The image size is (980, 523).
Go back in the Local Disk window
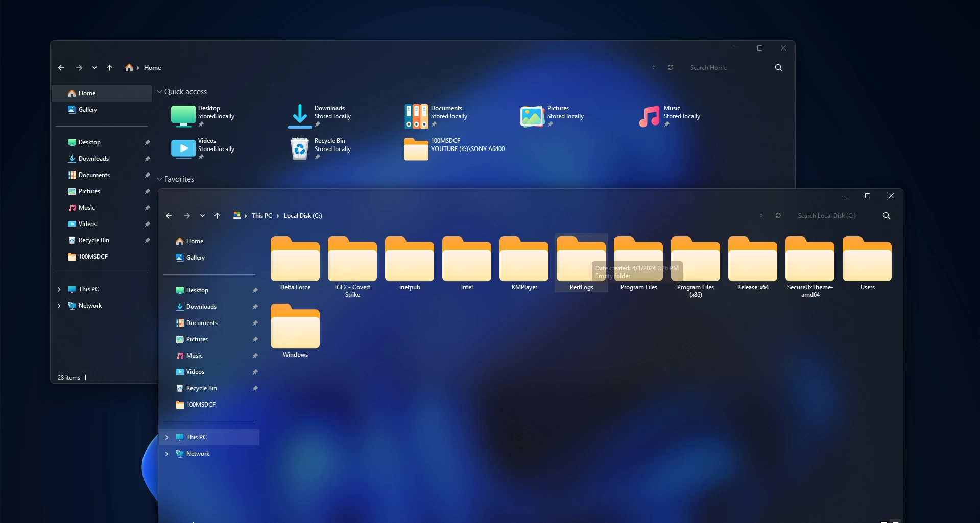pyautogui.click(x=169, y=216)
